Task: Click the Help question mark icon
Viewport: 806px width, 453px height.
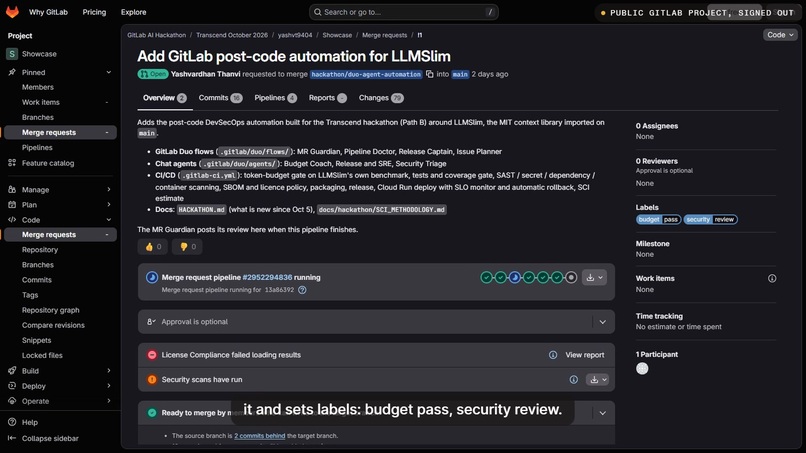Action: [12, 422]
